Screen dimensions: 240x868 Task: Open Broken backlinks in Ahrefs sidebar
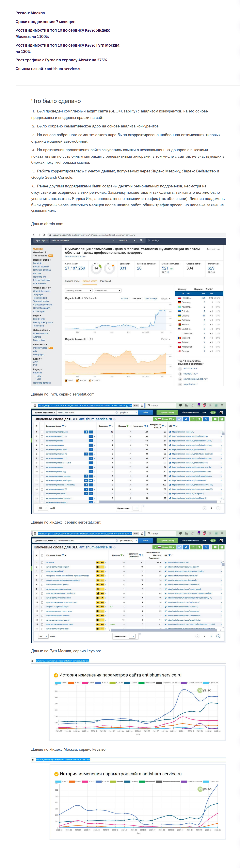click(41, 266)
